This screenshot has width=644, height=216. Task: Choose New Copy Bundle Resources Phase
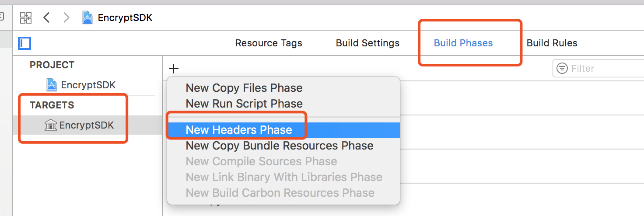tap(280, 146)
